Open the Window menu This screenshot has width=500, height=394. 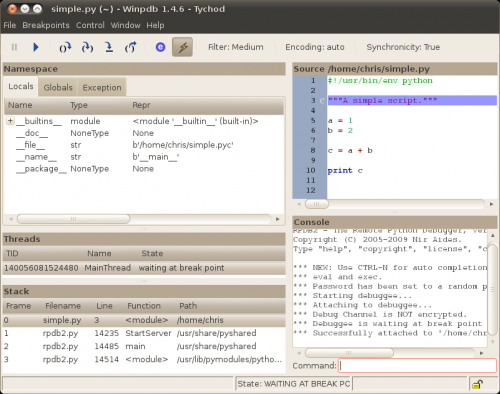pos(125,25)
